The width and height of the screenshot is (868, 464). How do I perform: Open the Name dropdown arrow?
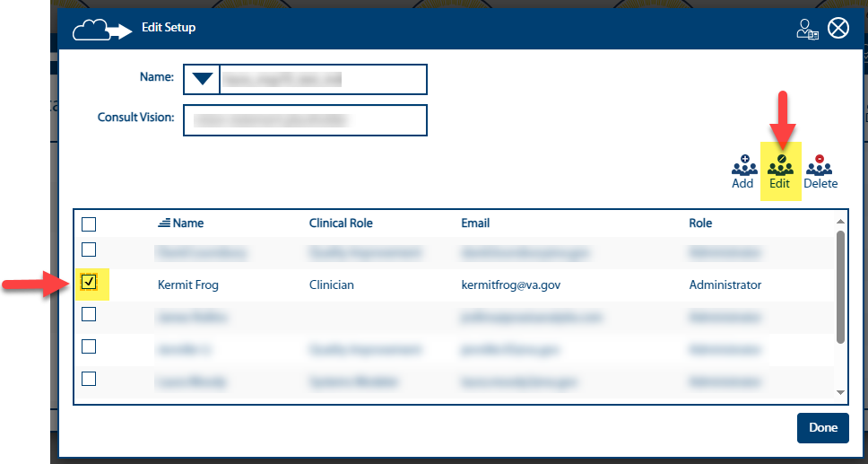(x=202, y=79)
